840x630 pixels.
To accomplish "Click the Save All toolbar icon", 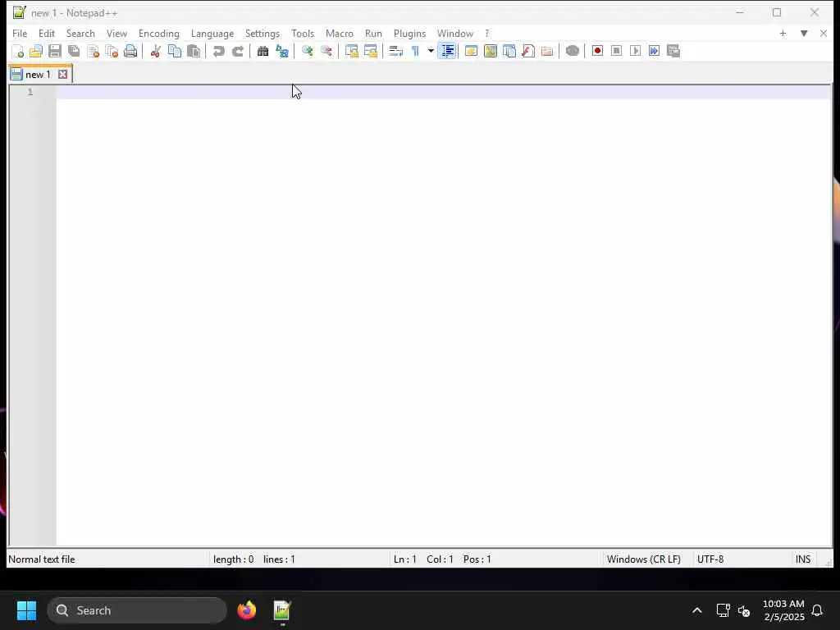I will 74,51.
